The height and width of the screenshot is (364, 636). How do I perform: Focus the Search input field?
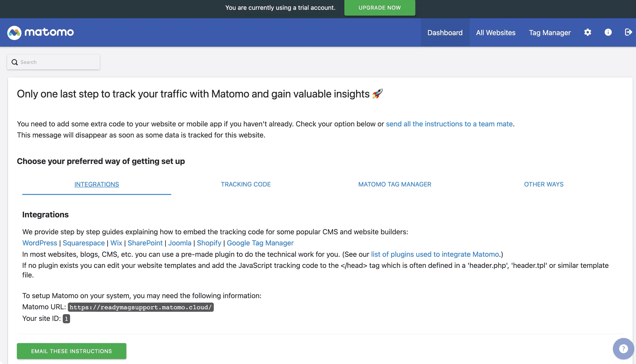tap(53, 62)
